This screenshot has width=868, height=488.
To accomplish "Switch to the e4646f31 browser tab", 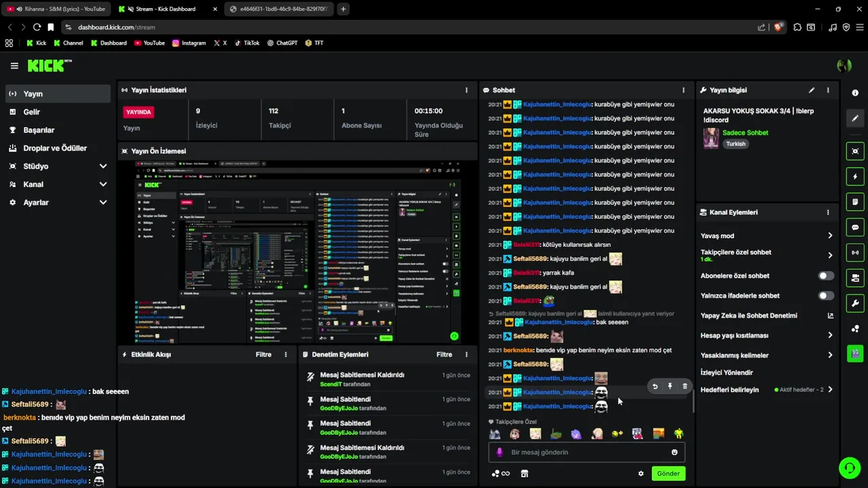I will [278, 9].
